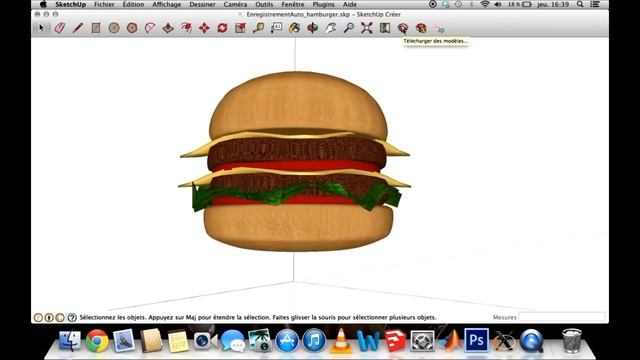The width and height of the screenshot is (640, 360).
Task: Click the Mesures input field
Action: pos(562,317)
